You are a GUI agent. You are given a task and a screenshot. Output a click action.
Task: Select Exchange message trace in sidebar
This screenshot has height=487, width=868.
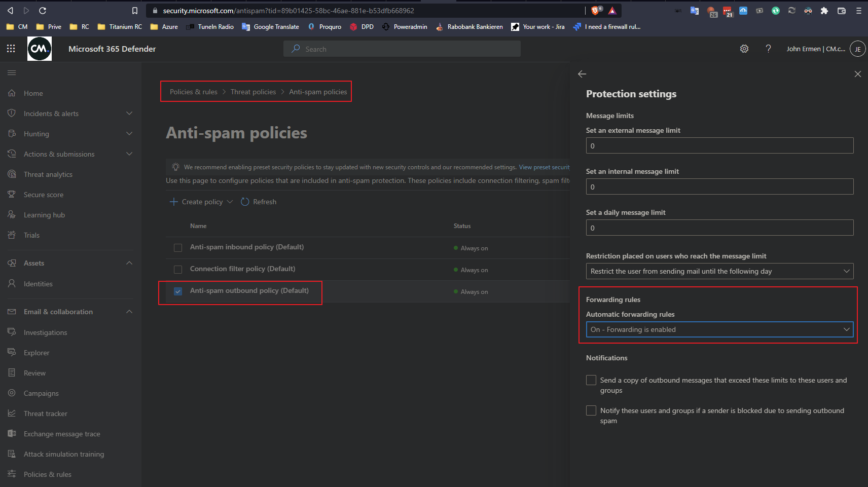coord(61,434)
